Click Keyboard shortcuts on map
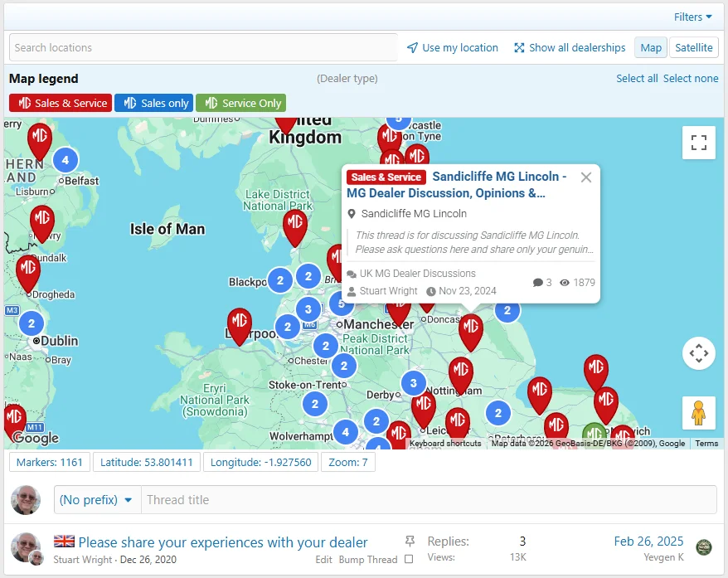 (x=445, y=444)
